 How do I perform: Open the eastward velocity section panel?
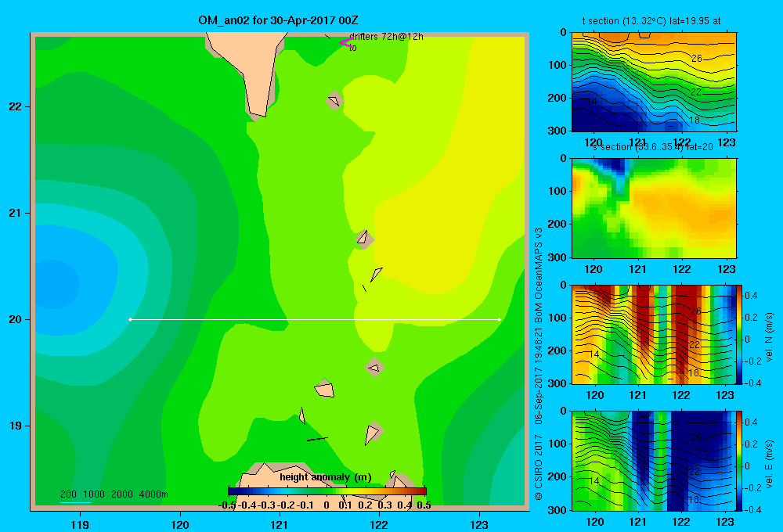pyautogui.click(x=654, y=461)
